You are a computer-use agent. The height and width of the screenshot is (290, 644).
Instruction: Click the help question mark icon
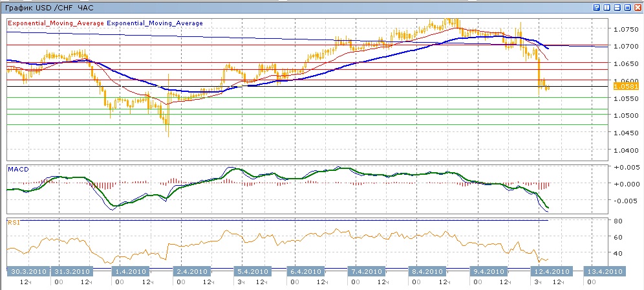click(x=596, y=7)
